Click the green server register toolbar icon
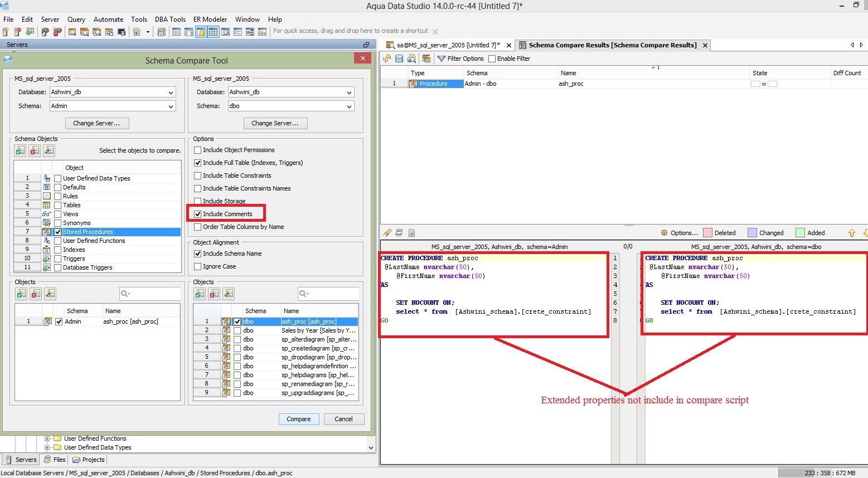 click(x=30, y=32)
